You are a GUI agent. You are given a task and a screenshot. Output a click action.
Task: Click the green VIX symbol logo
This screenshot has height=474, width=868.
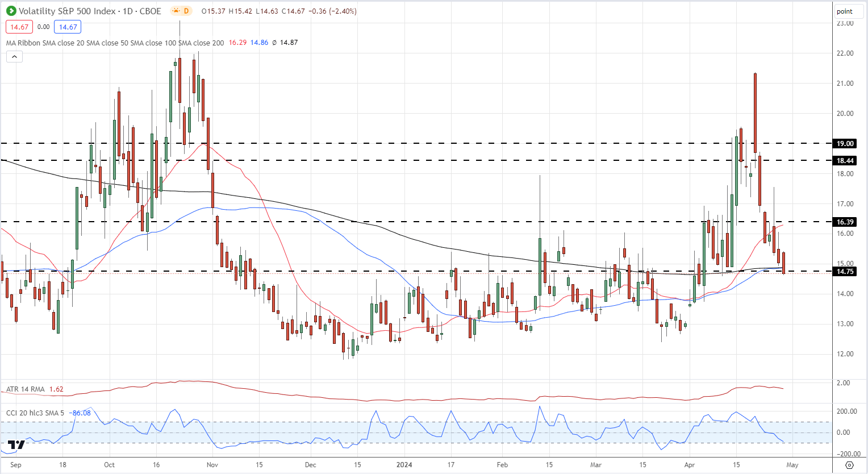[11, 11]
